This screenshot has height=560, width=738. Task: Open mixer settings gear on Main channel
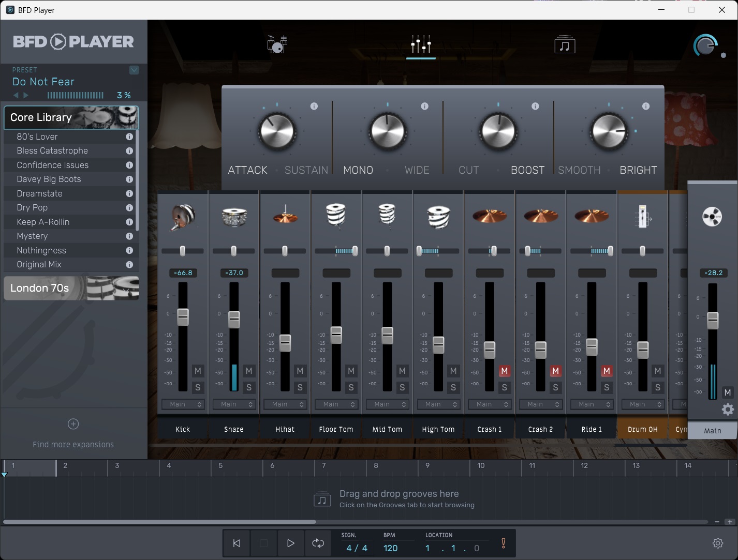point(728,410)
